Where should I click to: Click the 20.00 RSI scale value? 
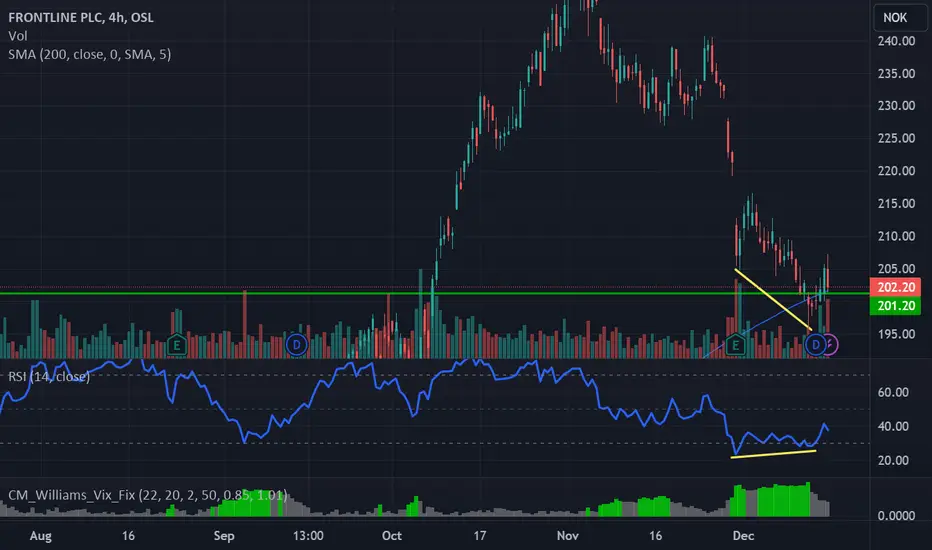[x=893, y=460]
